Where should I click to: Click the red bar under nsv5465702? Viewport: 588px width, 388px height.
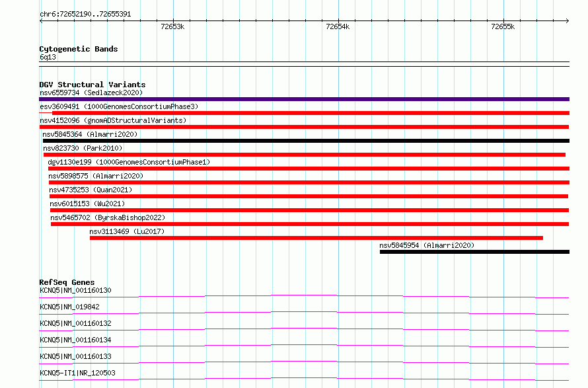pyautogui.click(x=310, y=224)
